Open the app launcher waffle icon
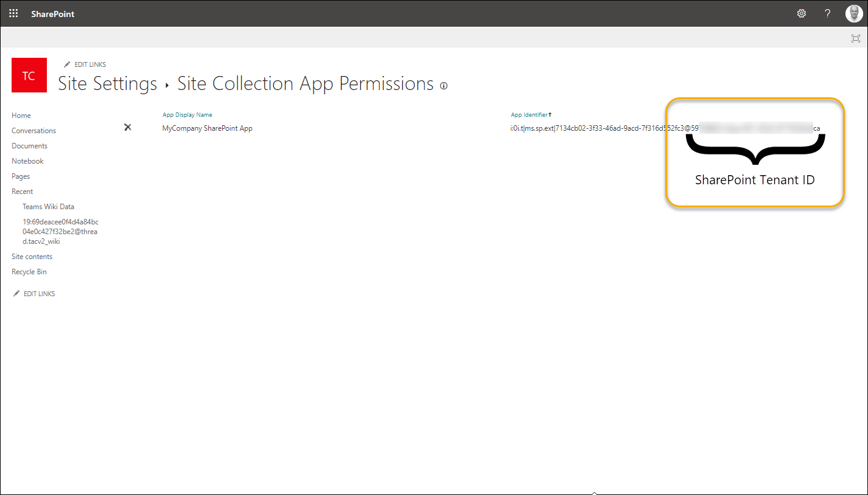The width and height of the screenshot is (868, 495). [13, 13]
